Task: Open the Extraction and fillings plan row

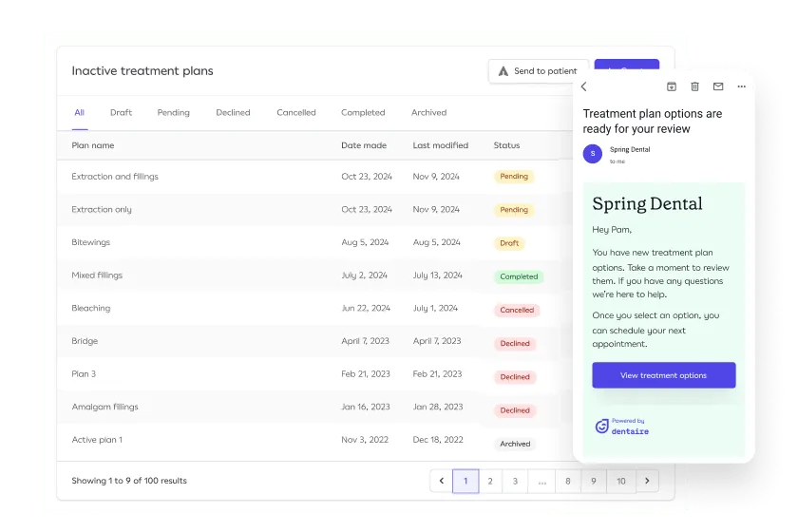Action: (115, 177)
